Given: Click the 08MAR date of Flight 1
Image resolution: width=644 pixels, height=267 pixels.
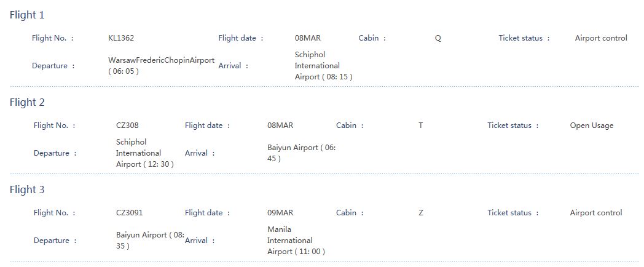Looking at the screenshot, I should pyautogui.click(x=308, y=38).
